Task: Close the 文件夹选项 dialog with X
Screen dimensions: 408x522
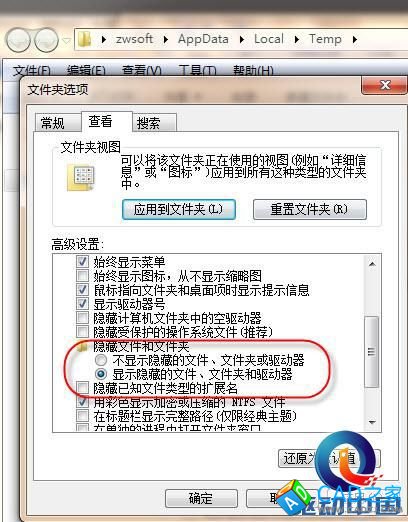Action: [x=384, y=85]
